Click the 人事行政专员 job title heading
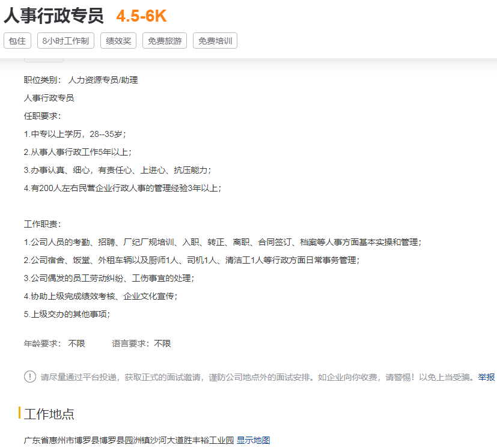497x448 pixels. click(x=53, y=16)
